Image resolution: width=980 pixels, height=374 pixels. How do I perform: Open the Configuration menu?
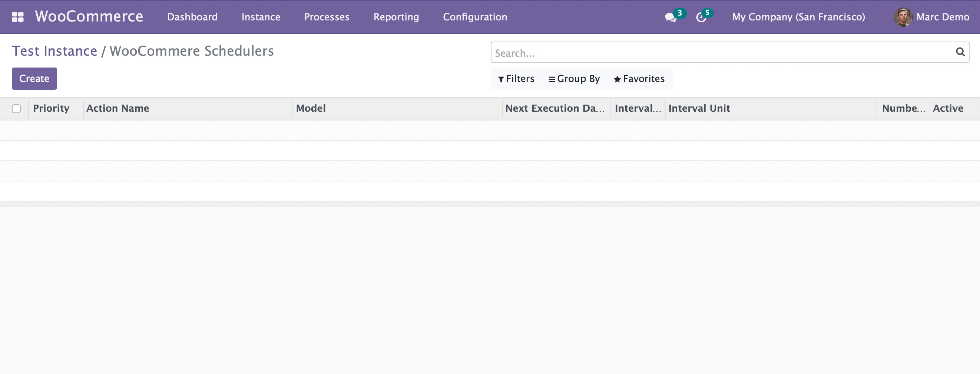click(475, 17)
